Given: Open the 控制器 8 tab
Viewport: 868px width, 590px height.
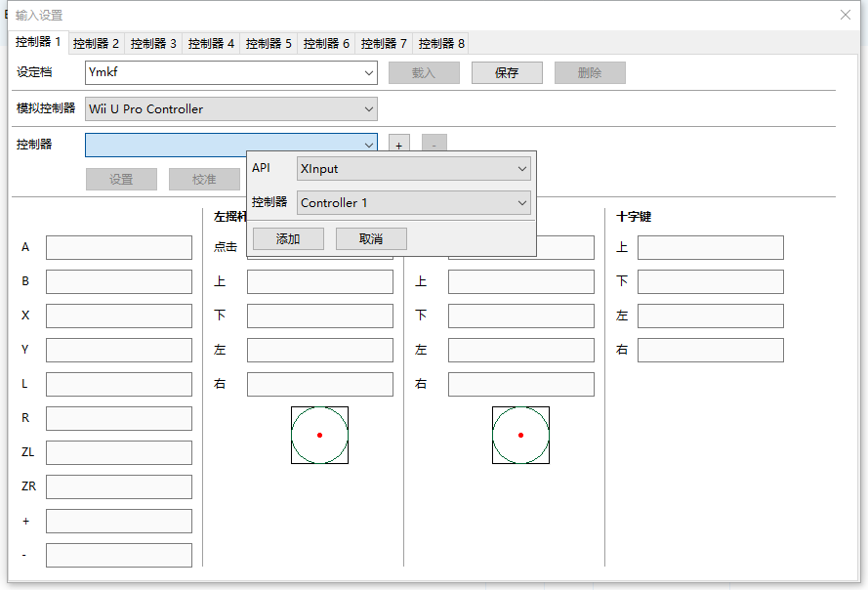Looking at the screenshot, I should 441,43.
